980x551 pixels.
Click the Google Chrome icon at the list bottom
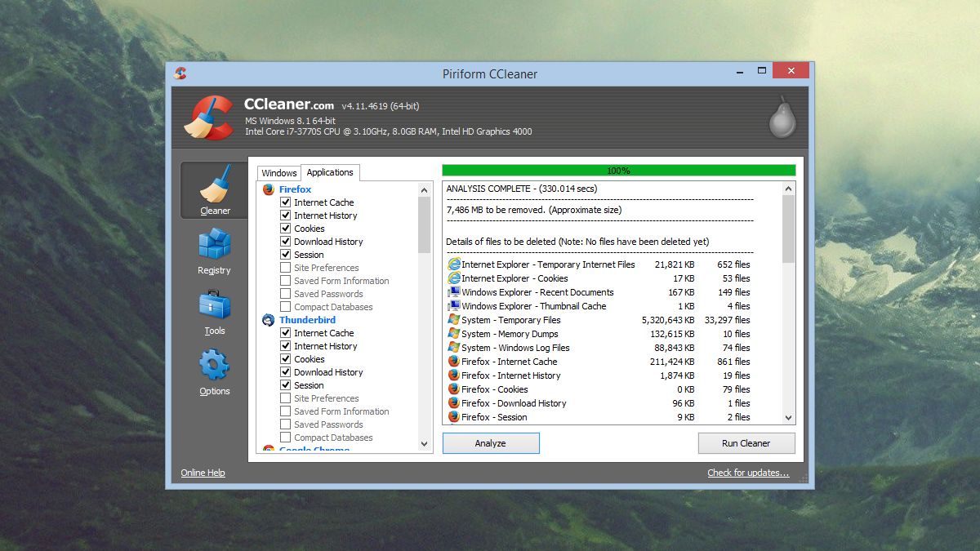pyautogui.click(x=269, y=450)
